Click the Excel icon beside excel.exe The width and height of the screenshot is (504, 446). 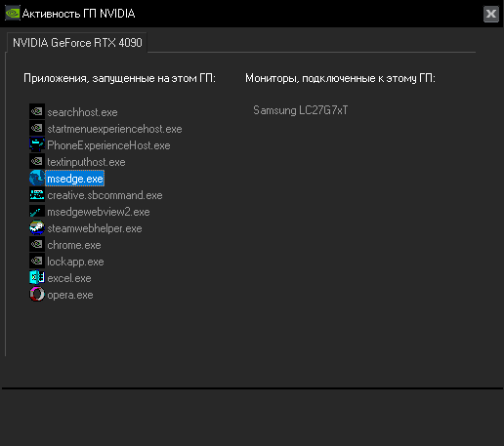click(x=37, y=278)
